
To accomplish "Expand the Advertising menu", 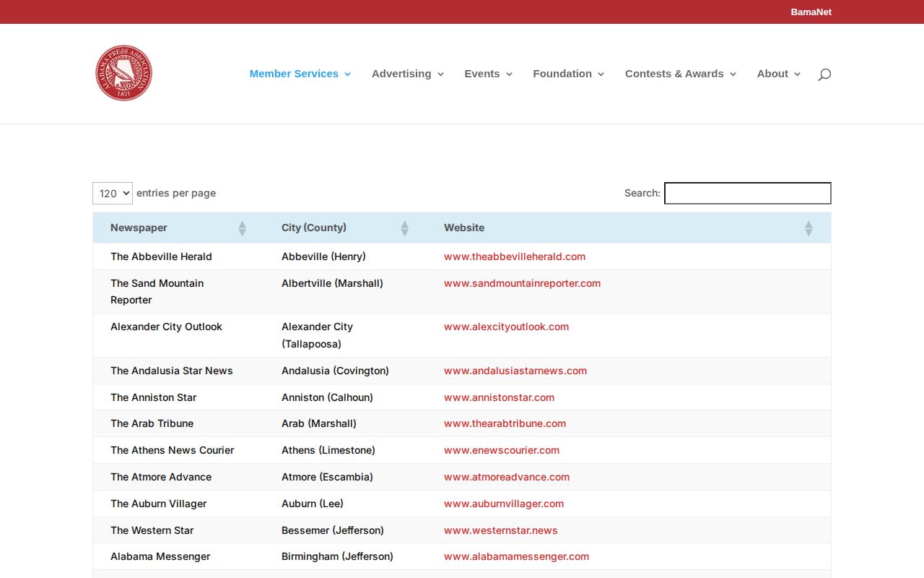I will click(x=408, y=74).
